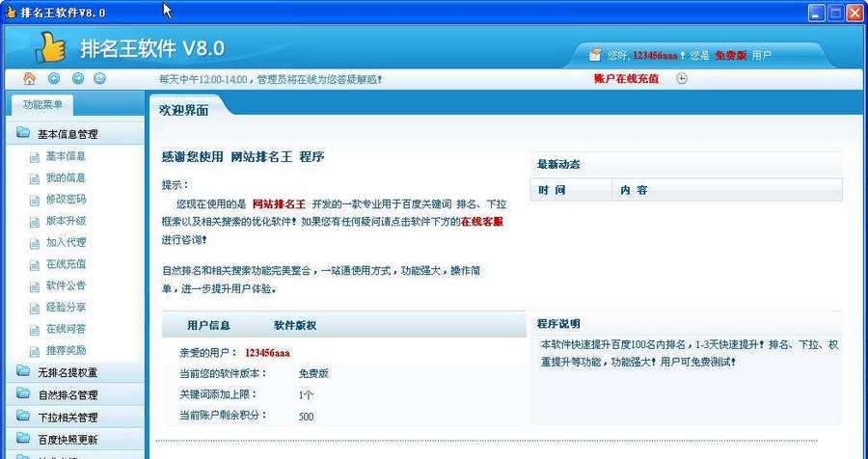Click the remaining points value 500
This screenshot has height=459, width=868.
(306, 417)
